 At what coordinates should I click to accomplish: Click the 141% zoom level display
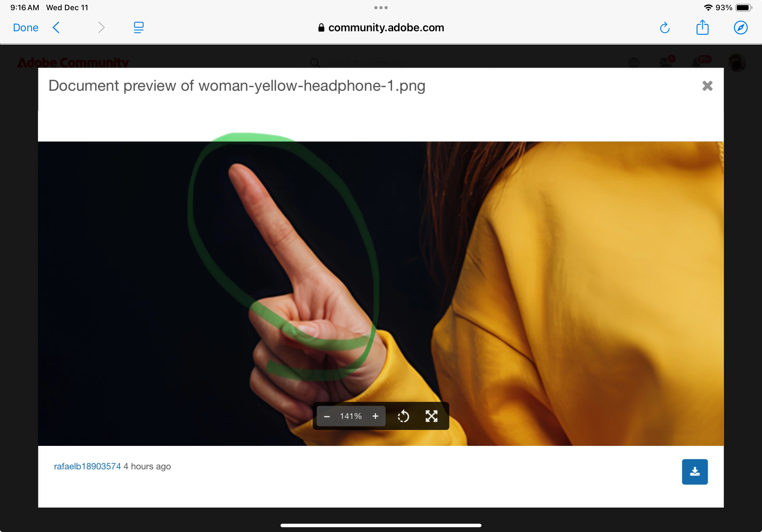(350, 416)
